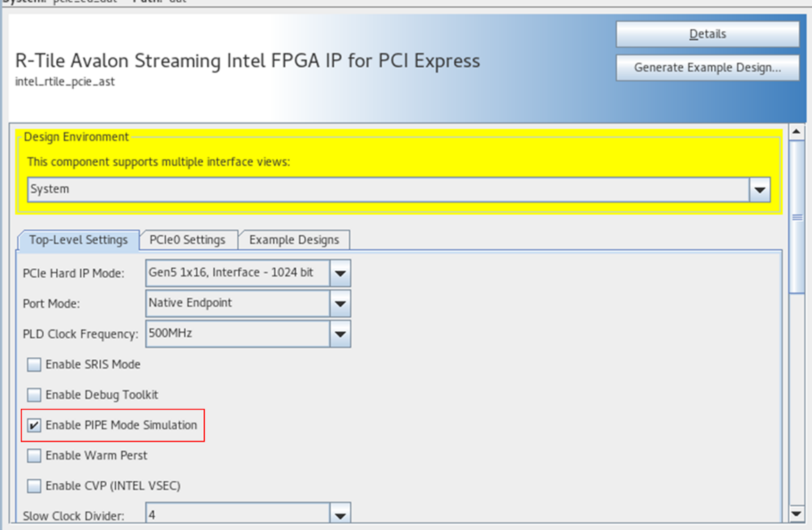The image size is (812, 530).
Task: Expand PLD Clock Frequency dropdown
Action: click(340, 334)
